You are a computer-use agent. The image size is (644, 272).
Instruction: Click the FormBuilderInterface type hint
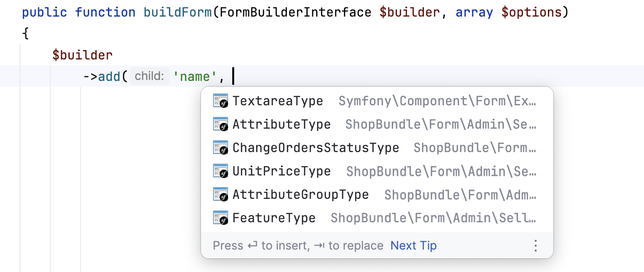click(296, 12)
